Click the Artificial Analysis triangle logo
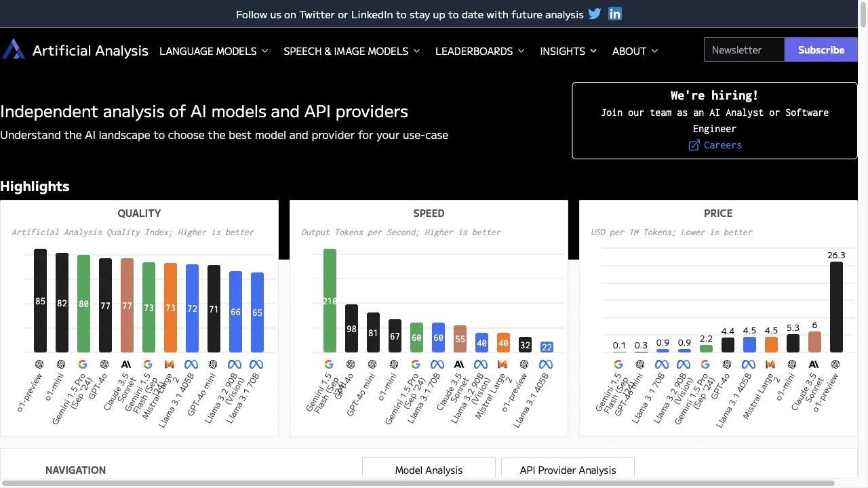Viewport: 868px width, 488px height. tap(13, 49)
